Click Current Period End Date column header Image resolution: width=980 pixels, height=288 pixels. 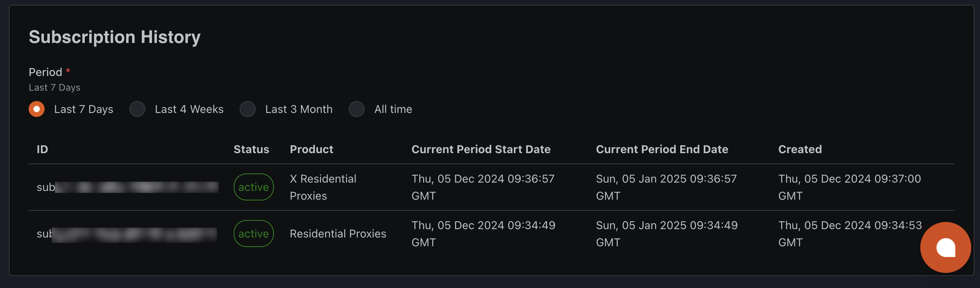662,149
